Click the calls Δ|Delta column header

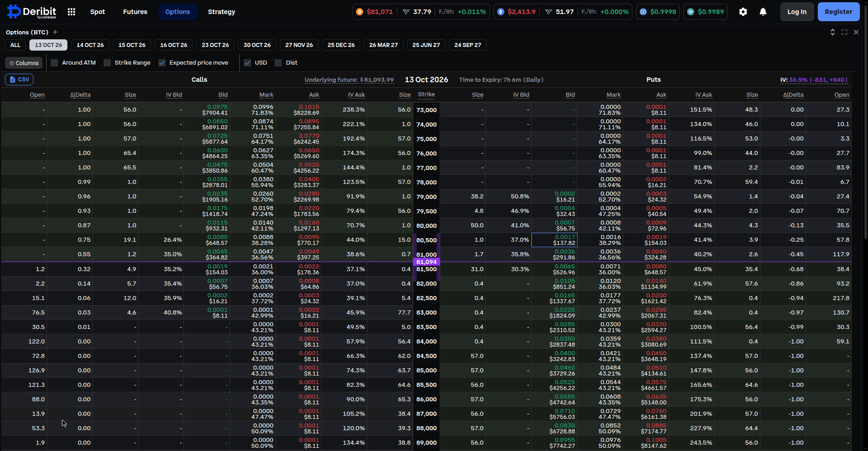pos(81,95)
